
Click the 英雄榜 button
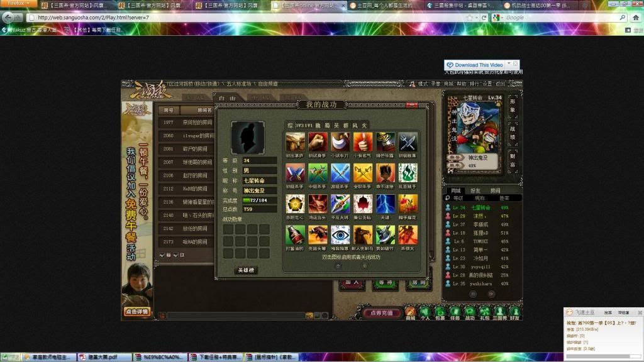coord(246,270)
